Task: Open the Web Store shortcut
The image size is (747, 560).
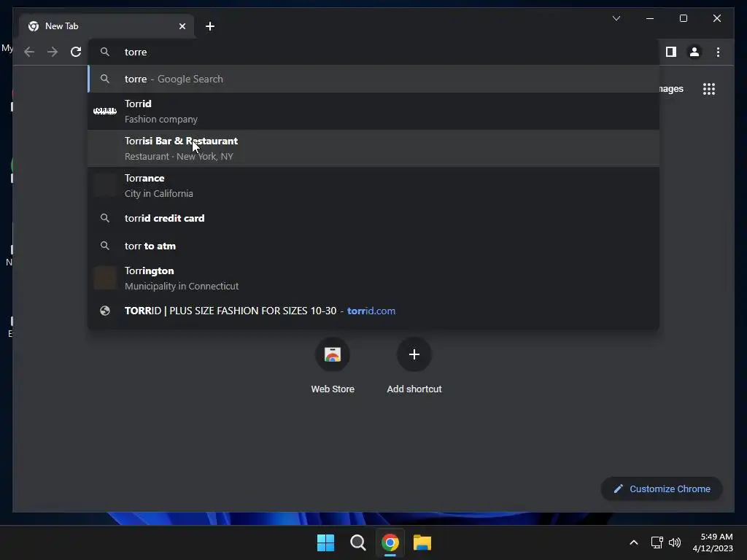Action: pos(333,366)
